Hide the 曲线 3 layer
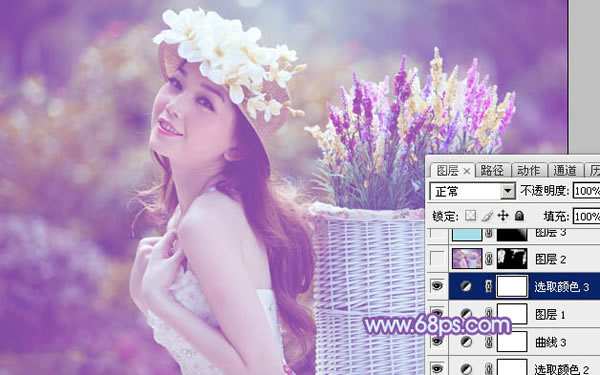Viewport: 600px width, 375px height. (437, 341)
